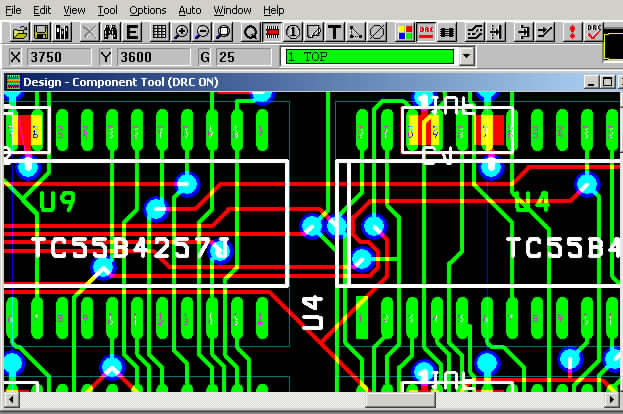623x414 pixels.
Task: Select the Obstacle tool icon
Action: tap(314, 32)
